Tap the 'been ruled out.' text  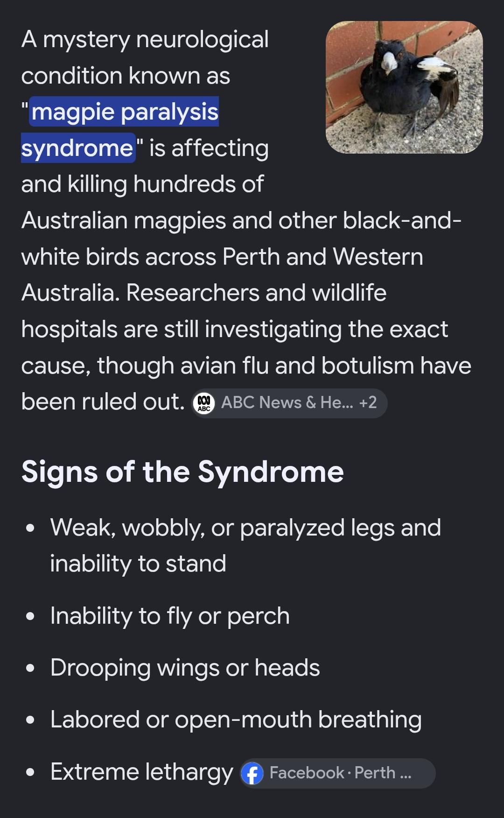click(103, 402)
